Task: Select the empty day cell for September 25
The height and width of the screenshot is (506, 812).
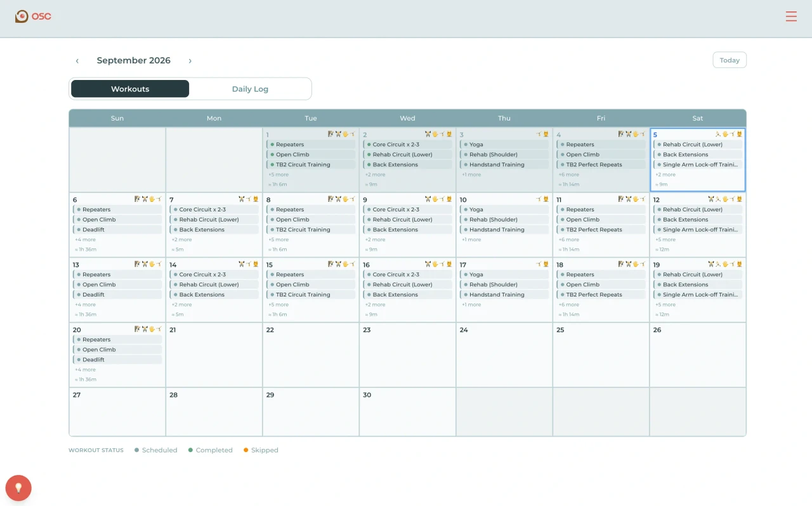Action: [601, 355]
